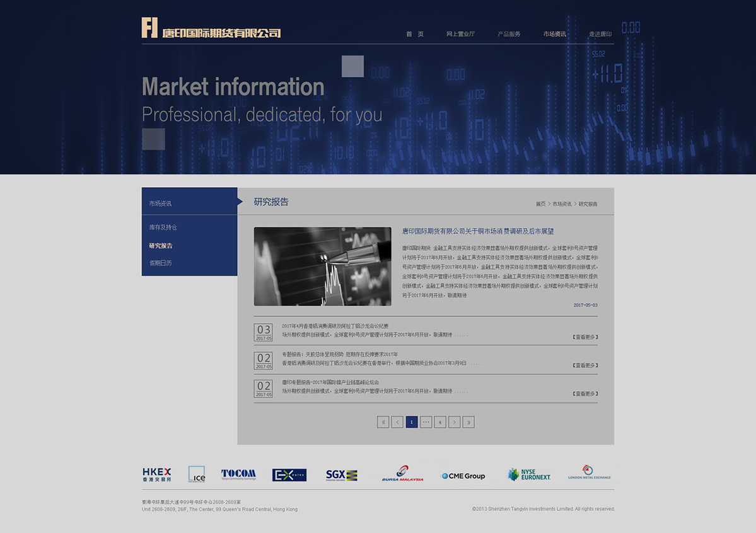Viewport: 756px width, 533px height.
Task: Expand the ellipsis page range button
Action: (x=426, y=422)
